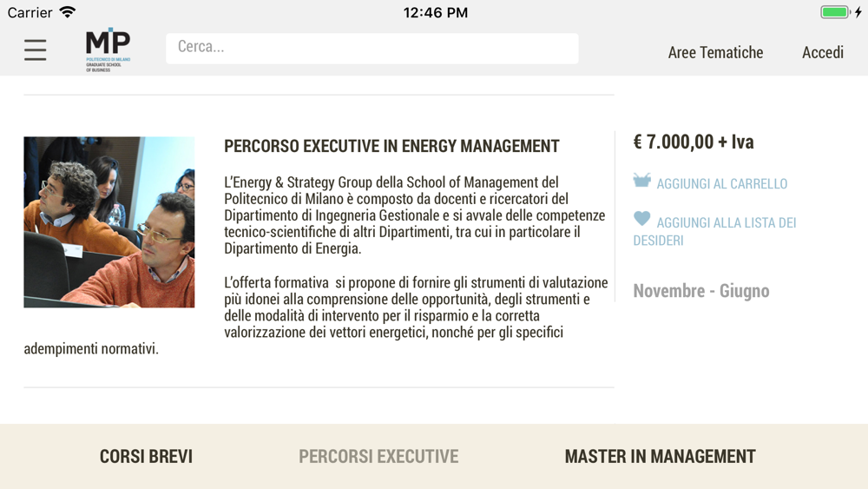This screenshot has height=489, width=868.
Task: Tap the charging bolt icon
Action: (858, 12)
